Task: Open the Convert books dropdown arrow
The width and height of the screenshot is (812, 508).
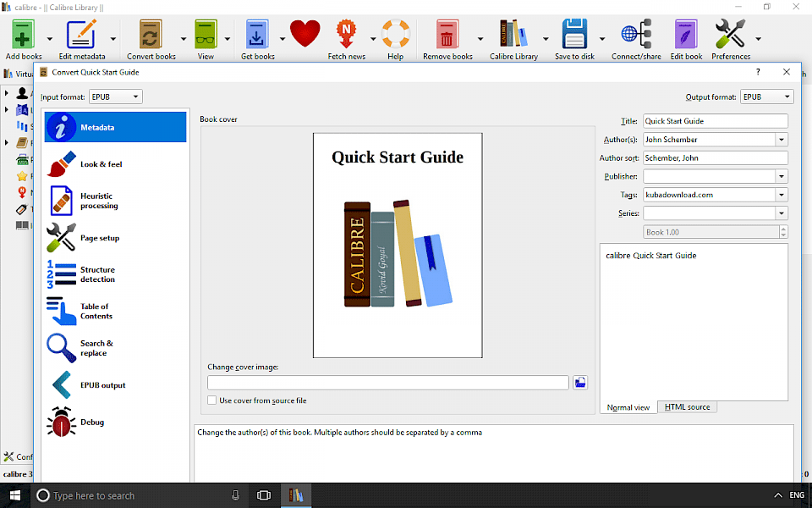Action: pos(183,39)
